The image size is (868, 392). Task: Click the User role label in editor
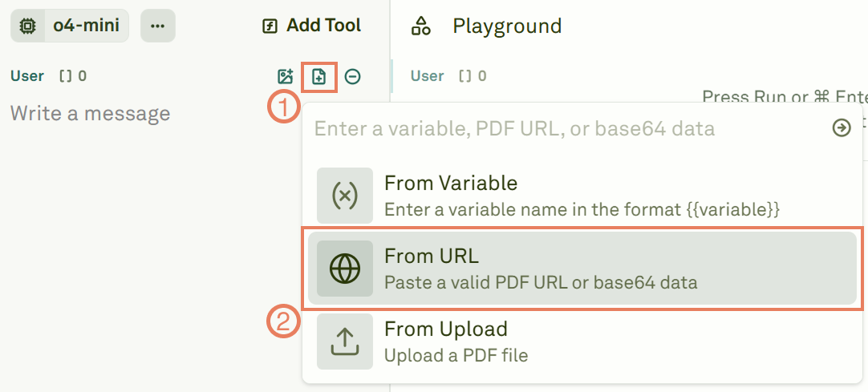[27, 76]
